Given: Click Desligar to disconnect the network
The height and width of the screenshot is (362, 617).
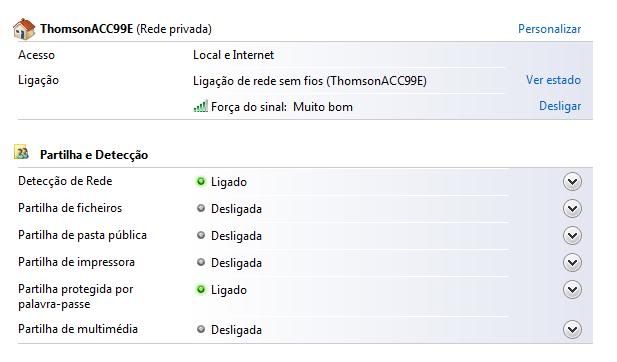Looking at the screenshot, I should pos(560,106).
